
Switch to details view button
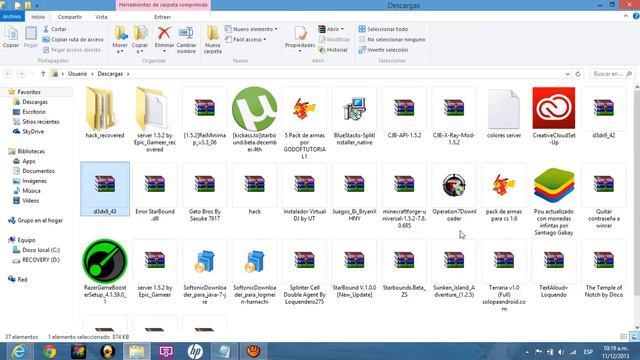tap(624, 337)
